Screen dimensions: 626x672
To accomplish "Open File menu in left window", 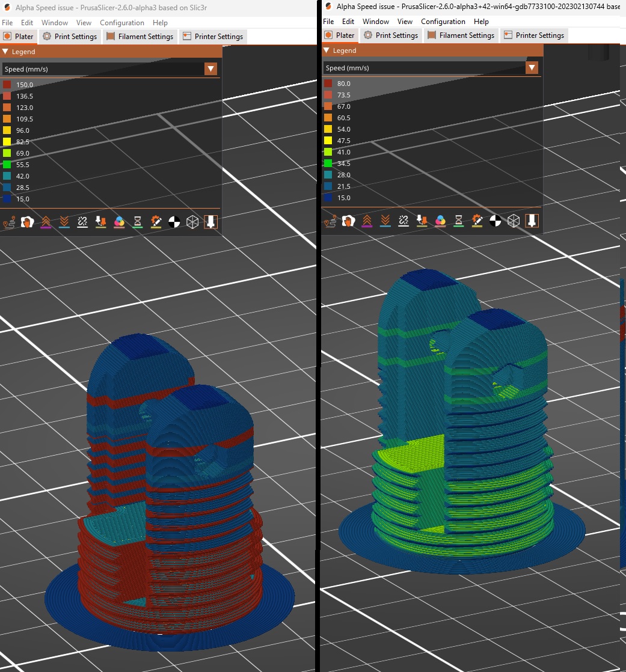I will [x=7, y=23].
